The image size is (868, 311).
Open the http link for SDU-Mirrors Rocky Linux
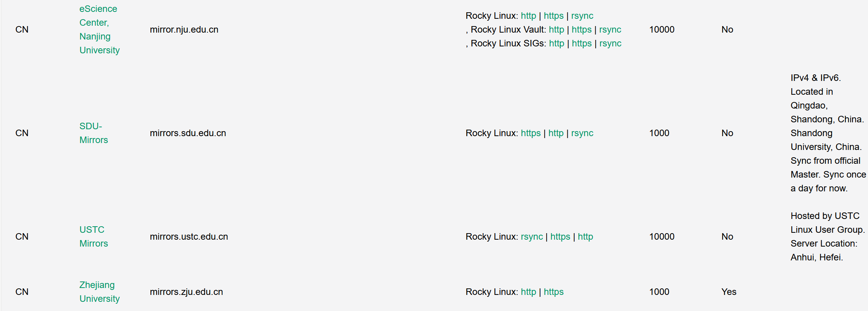(x=555, y=133)
